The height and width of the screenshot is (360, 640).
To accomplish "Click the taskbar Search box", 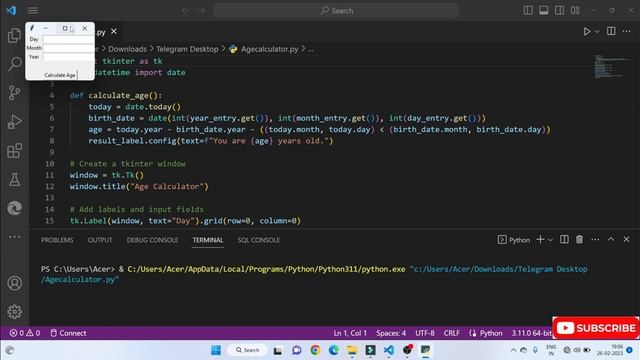I will (248, 350).
